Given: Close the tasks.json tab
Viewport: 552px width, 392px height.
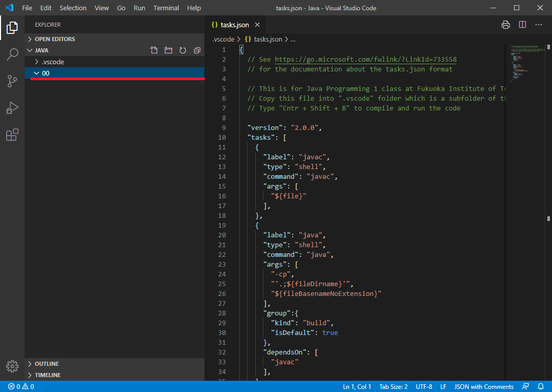Looking at the screenshot, I should (x=257, y=25).
